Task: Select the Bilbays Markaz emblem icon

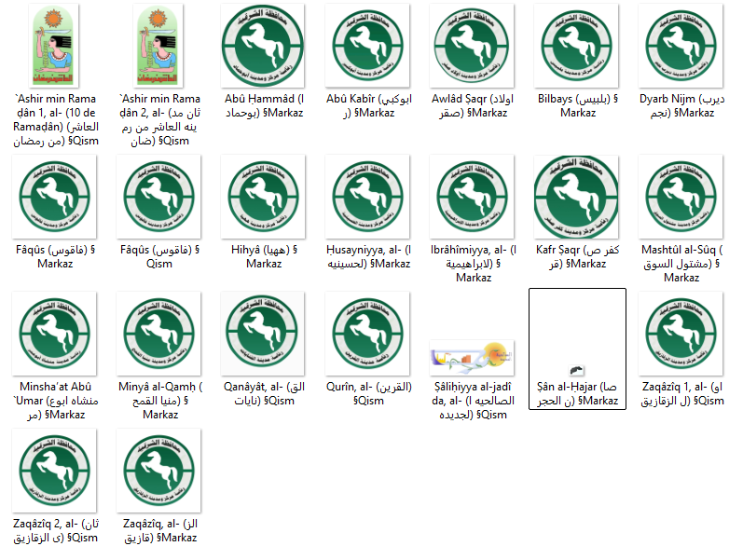Action: (x=576, y=46)
